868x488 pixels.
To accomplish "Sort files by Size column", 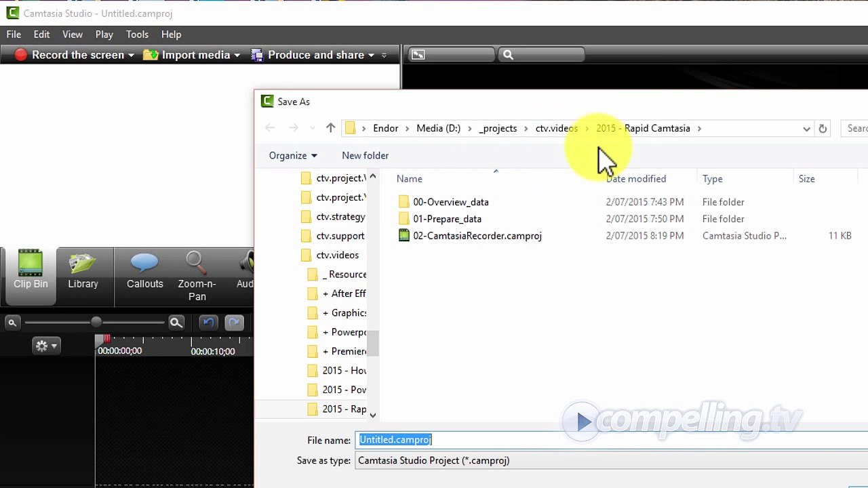I will click(x=806, y=179).
